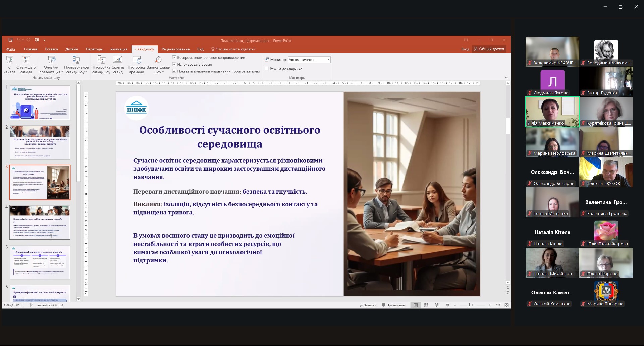Click the 'Общий доступ' share button
644x346 pixels.
[x=489, y=49]
